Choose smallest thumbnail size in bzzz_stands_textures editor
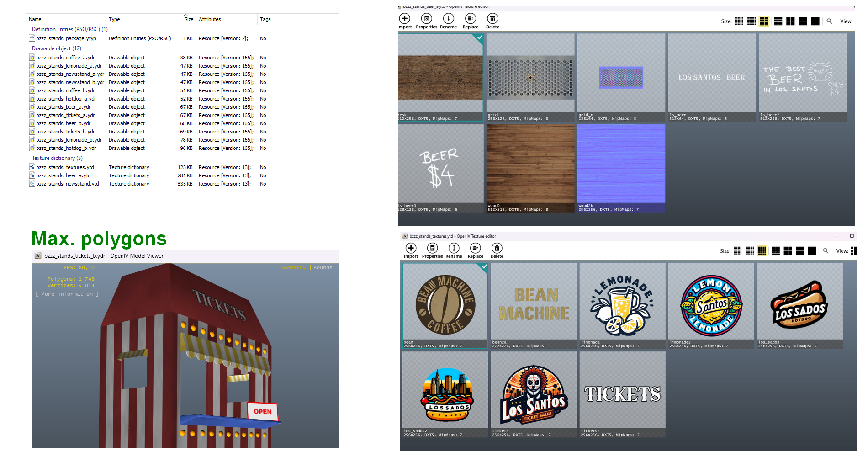868x457 pixels. 737,250
